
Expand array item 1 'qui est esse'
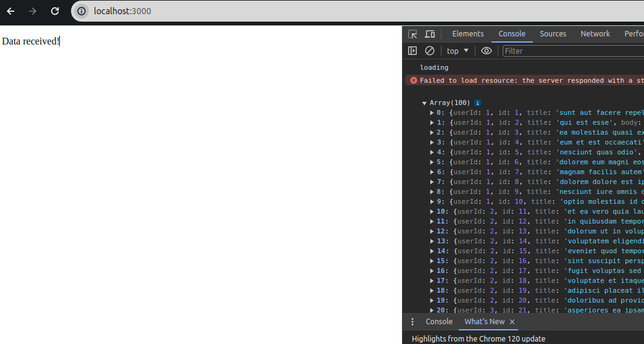tap(432, 122)
